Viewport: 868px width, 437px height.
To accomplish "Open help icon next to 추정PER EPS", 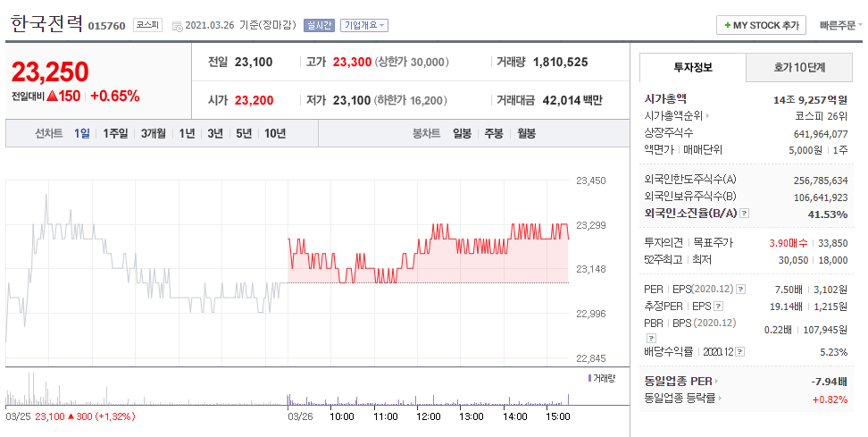I will tap(718, 306).
